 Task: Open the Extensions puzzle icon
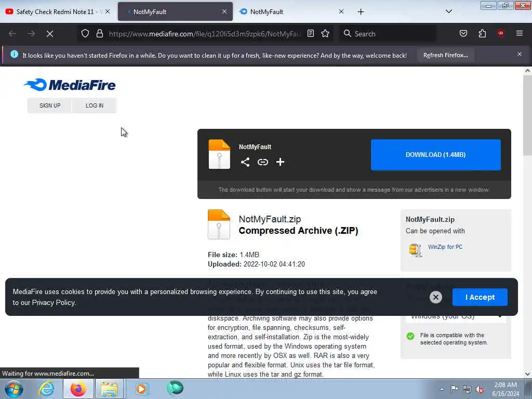482,33
